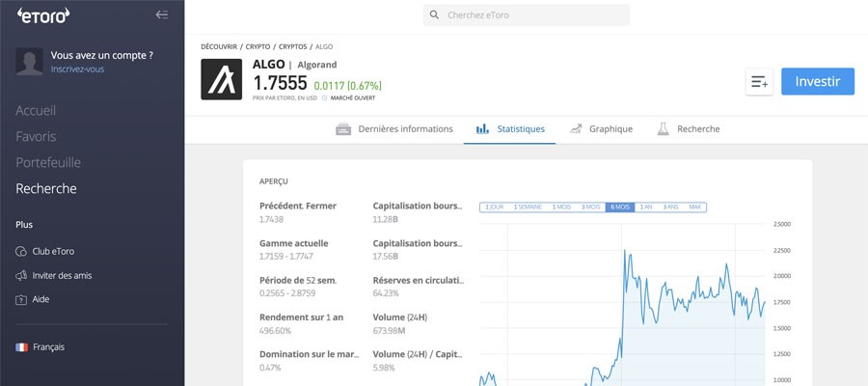
Task: Click the Investir button
Action: [818, 82]
